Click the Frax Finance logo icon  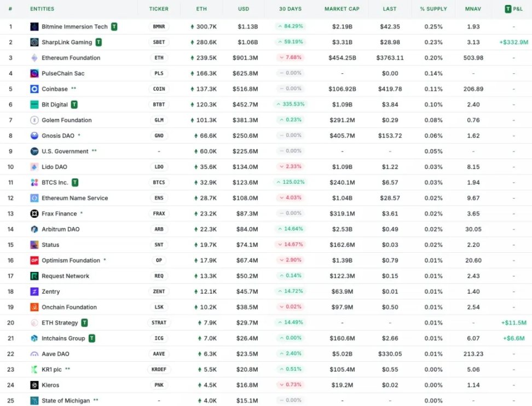tap(34, 214)
